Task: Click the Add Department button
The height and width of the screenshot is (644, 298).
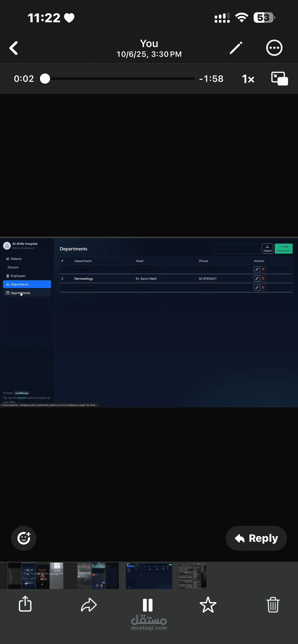Action: coord(283,249)
